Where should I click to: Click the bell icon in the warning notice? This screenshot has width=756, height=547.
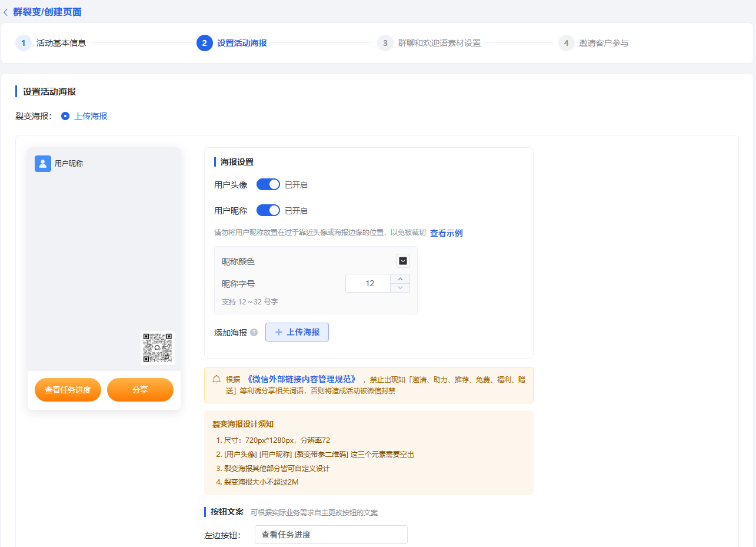coord(217,379)
